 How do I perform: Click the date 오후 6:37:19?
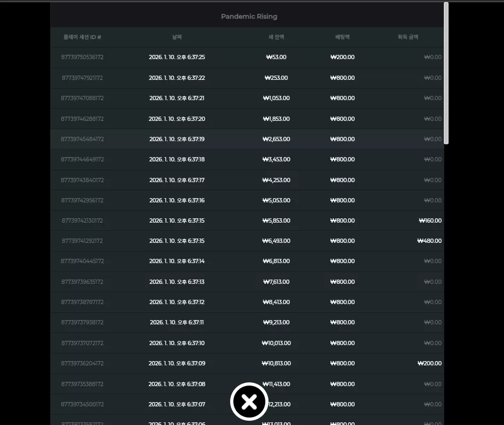(x=177, y=139)
